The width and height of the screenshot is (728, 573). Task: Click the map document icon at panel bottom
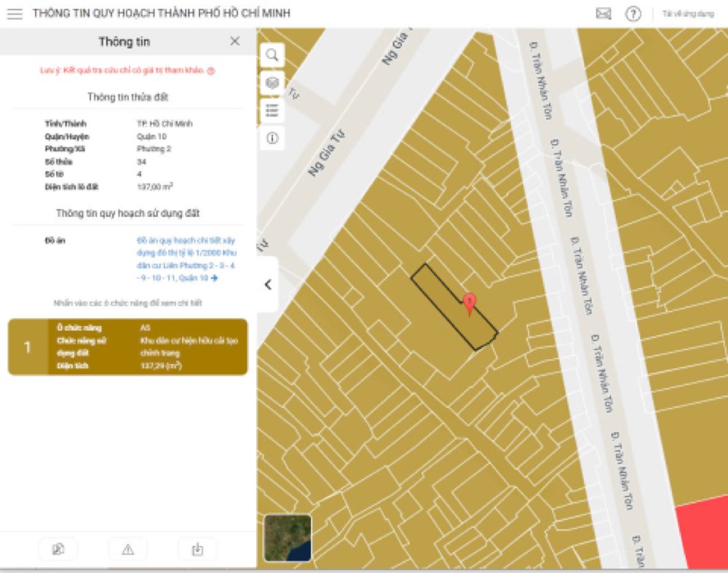click(x=58, y=550)
